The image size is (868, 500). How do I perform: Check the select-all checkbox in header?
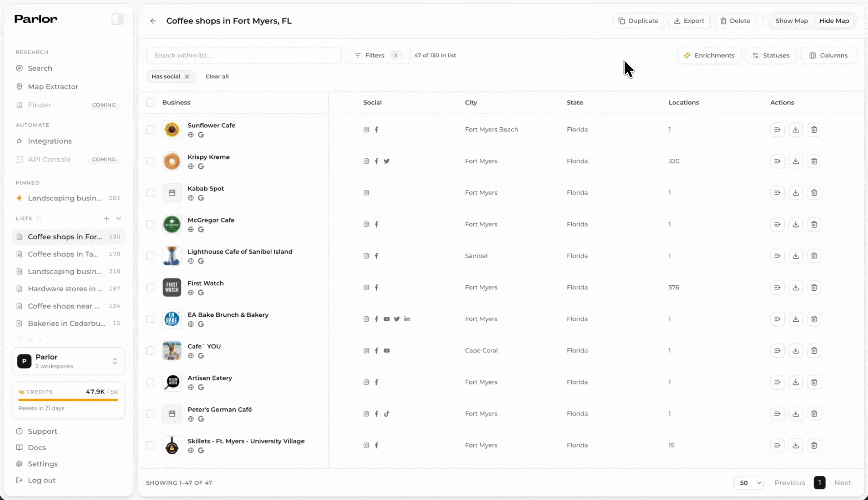tap(150, 103)
